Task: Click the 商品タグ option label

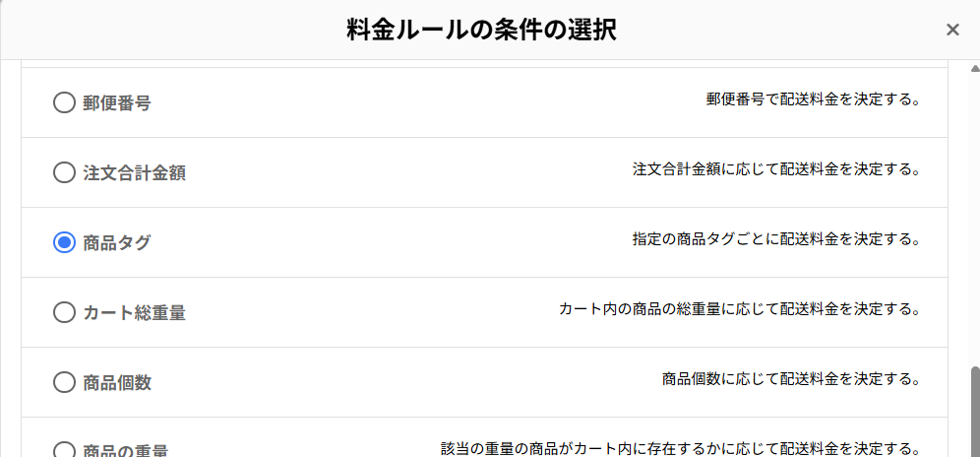Action: pyautogui.click(x=117, y=242)
